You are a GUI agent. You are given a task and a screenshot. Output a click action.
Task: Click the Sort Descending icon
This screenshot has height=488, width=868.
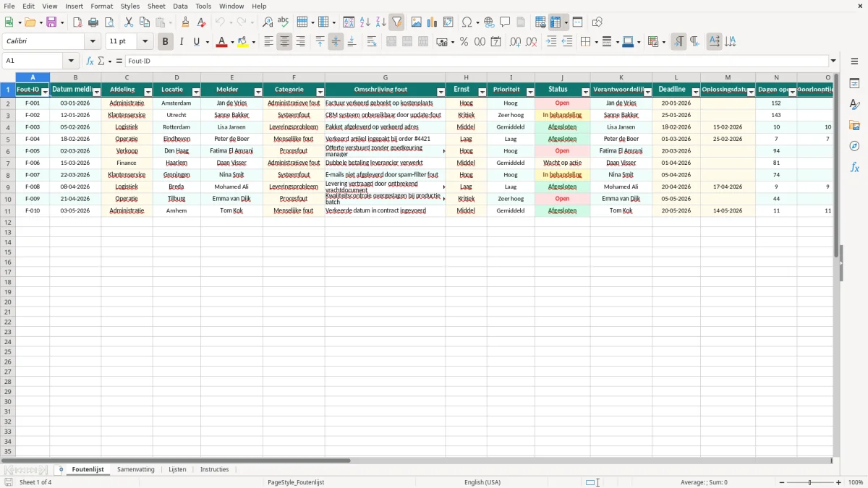click(x=380, y=22)
